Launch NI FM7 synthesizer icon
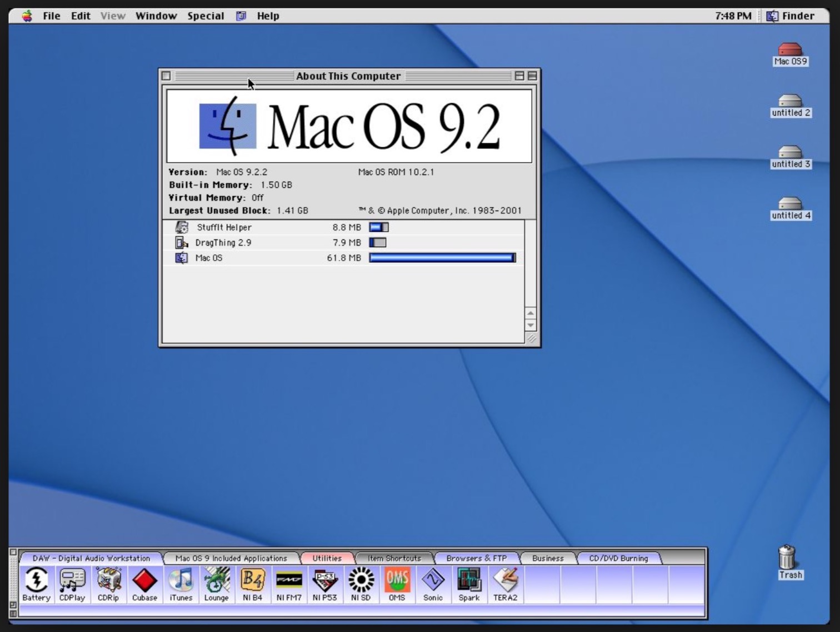The image size is (840, 632). (289, 584)
